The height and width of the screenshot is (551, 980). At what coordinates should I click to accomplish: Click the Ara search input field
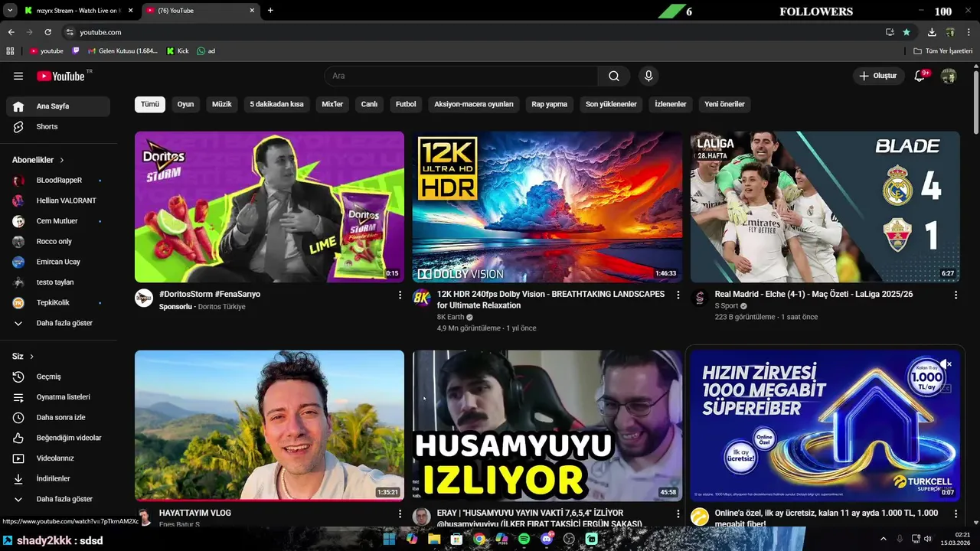coord(461,76)
